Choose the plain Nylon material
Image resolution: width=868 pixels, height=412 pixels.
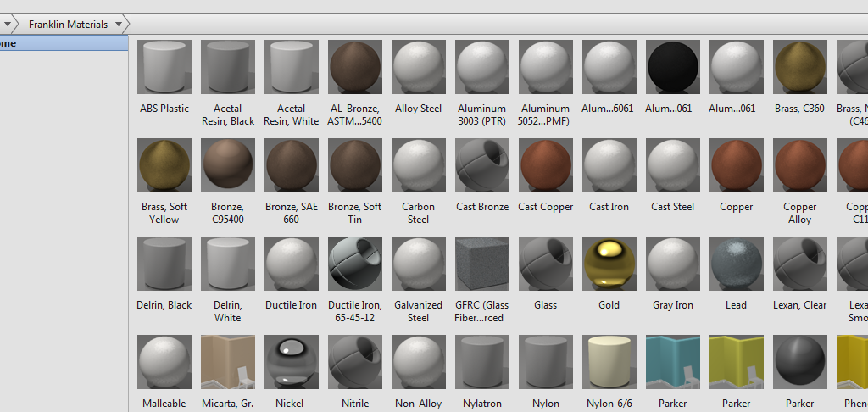546,362
